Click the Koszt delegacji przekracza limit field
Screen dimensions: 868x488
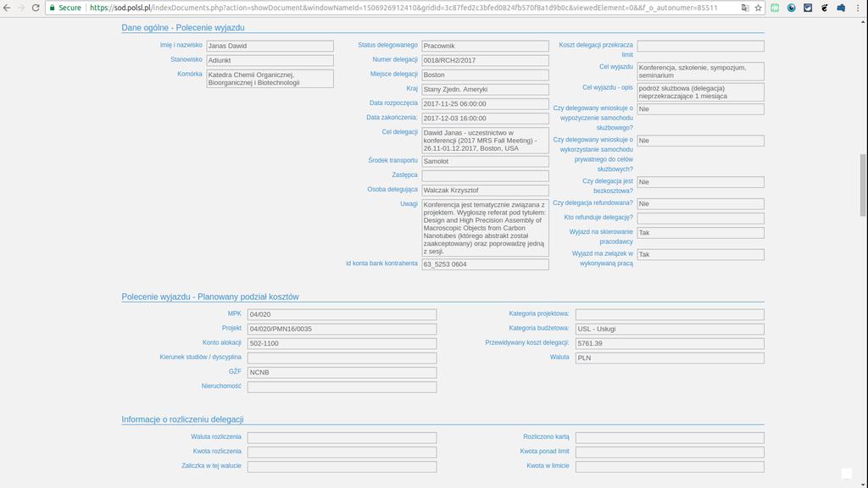point(701,46)
